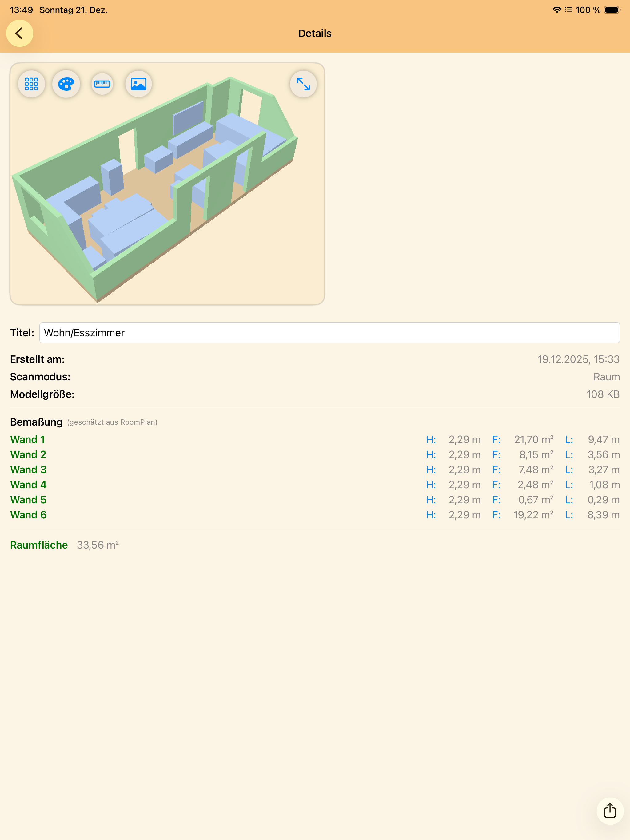Click Wand 2 length 3,56 m

pyautogui.click(x=604, y=454)
